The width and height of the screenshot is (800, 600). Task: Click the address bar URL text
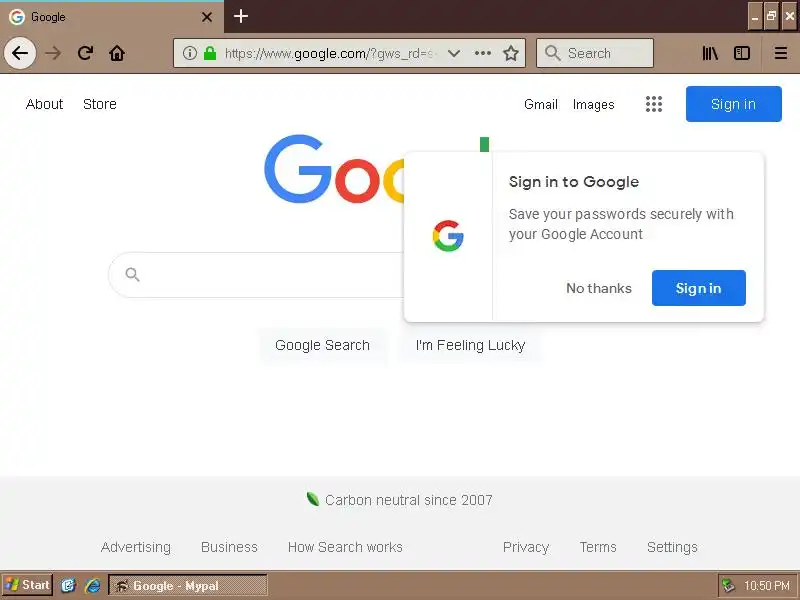(x=329, y=53)
